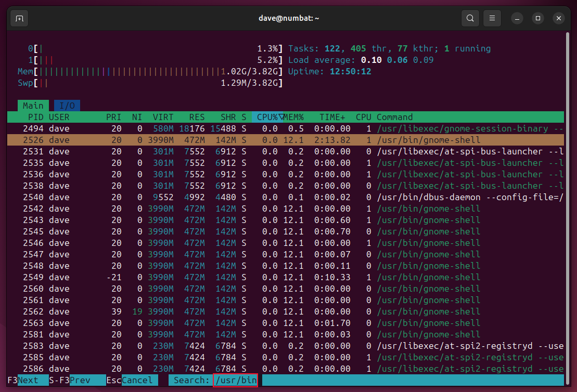Select the Main tab
The height and width of the screenshot is (392, 577).
(33, 106)
